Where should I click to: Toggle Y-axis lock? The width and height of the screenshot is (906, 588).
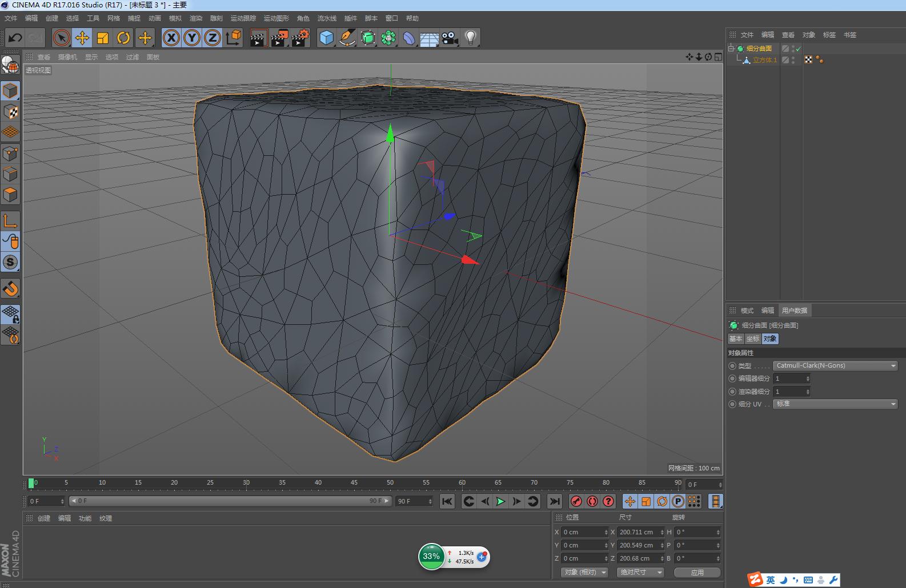(x=192, y=38)
